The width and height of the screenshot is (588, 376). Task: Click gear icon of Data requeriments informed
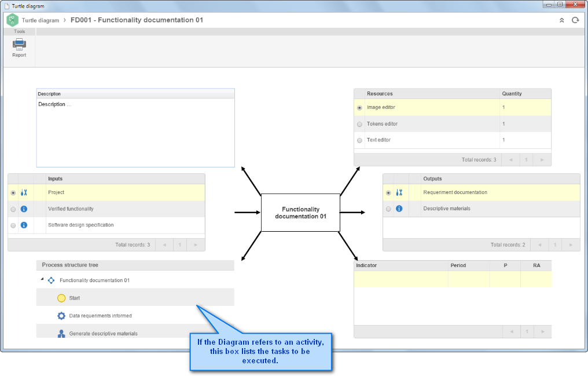[x=61, y=316]
